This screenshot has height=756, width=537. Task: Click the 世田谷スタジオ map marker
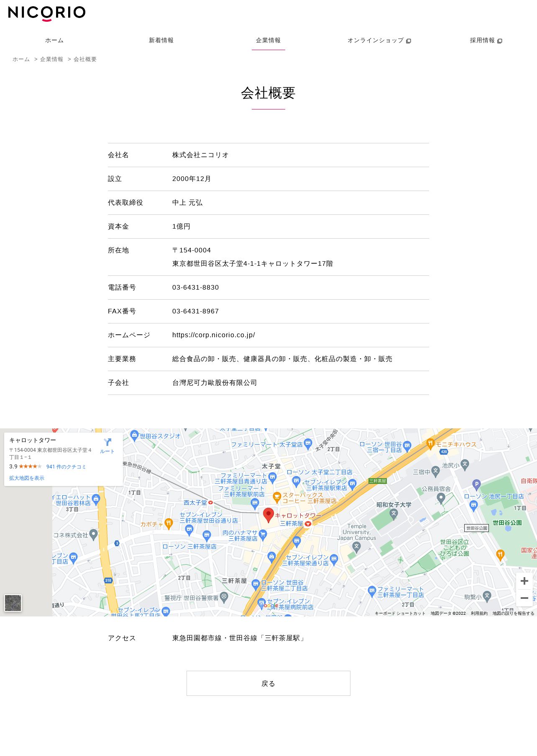click(x=134, y=435)
